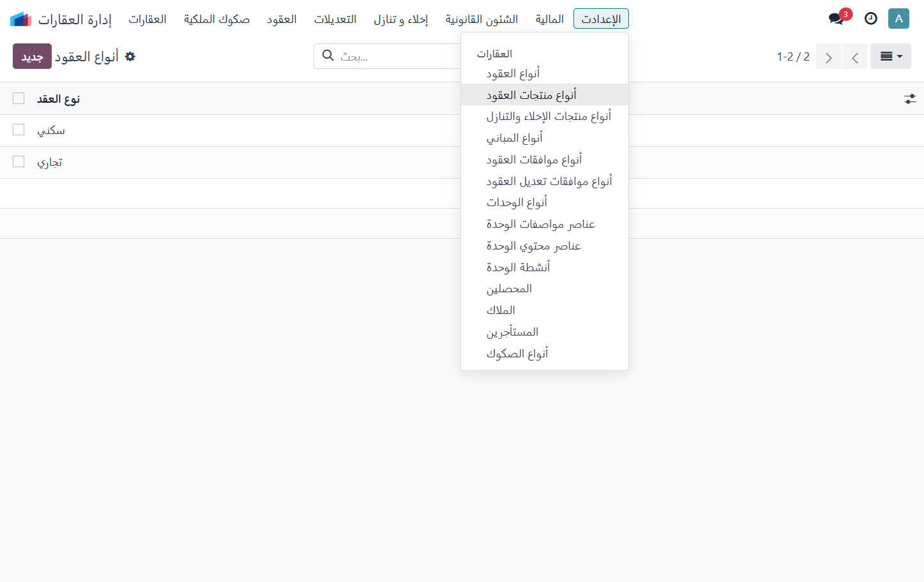
Task: Select أنواع الصكوك menu entry
Action: [545, 354]
